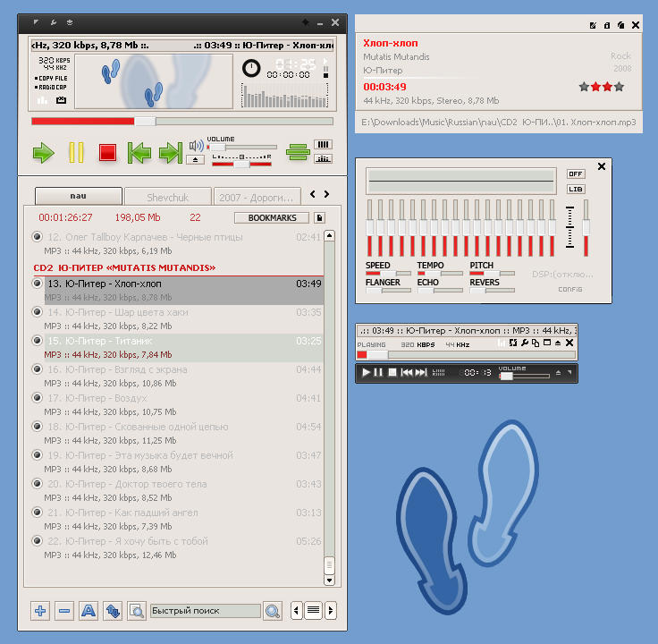Show previous playlist tabs with left chevron
Screen dimensions: 658x644
(312, 194)
